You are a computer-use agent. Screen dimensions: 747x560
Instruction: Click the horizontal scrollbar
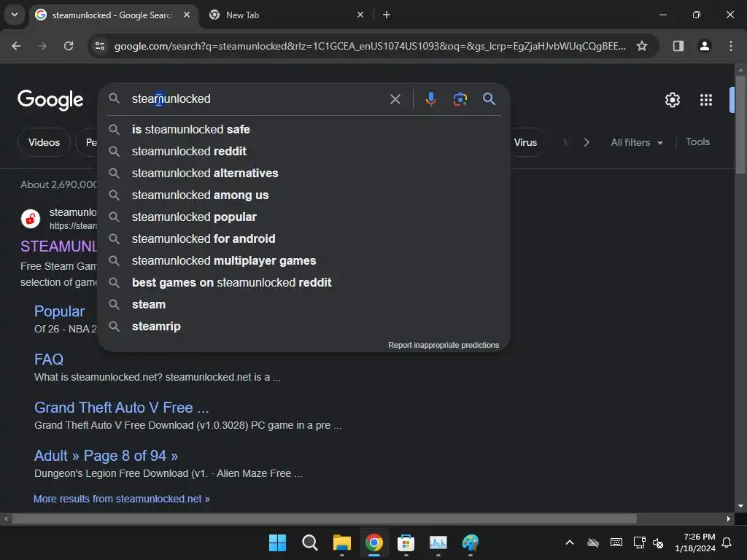point(325,518)
